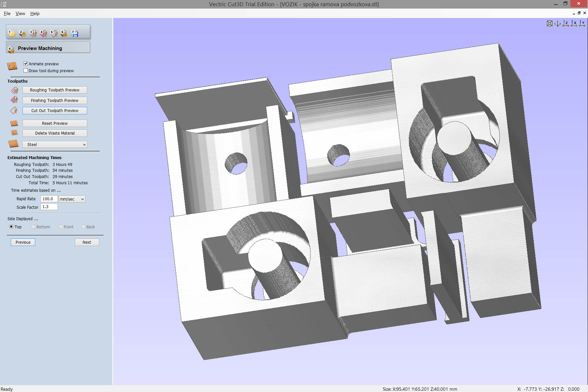Switch to isometric 3D view icon
The width and height of the screenshot is (588, 392).
pyautogui.click(x=558, y=24)
